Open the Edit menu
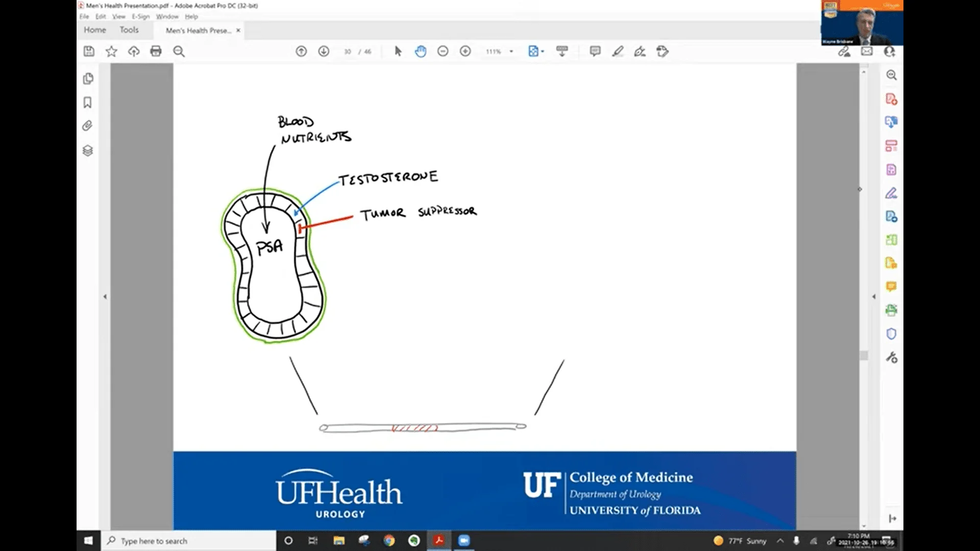This screenshot has width=980, height=551. point(101,16)
